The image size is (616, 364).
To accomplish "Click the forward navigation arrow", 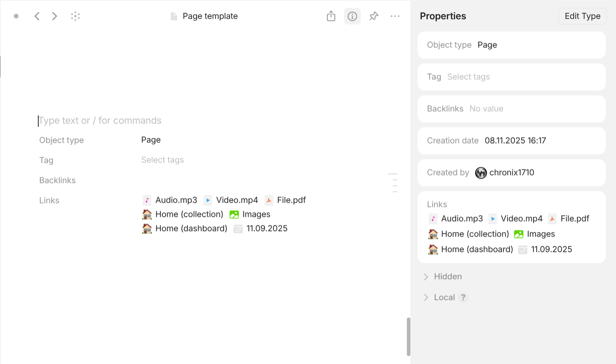I will [54, 16].
